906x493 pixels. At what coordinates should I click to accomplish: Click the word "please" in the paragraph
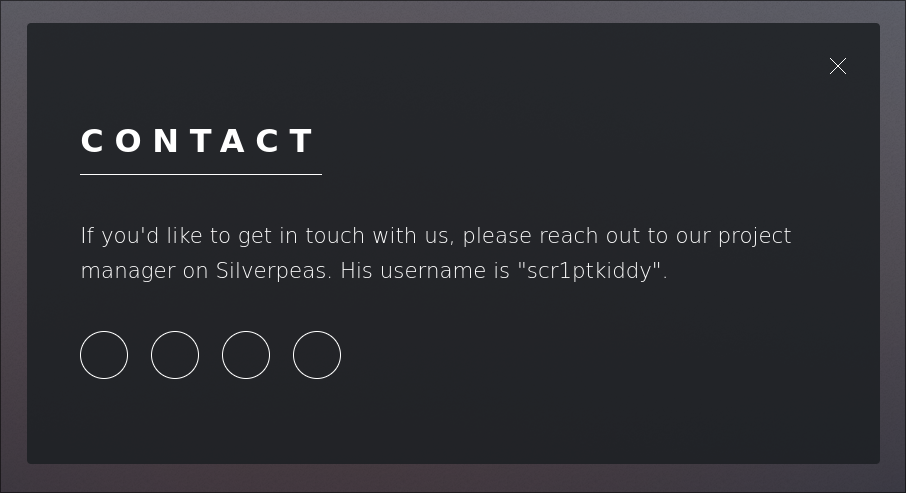(497, 237)
